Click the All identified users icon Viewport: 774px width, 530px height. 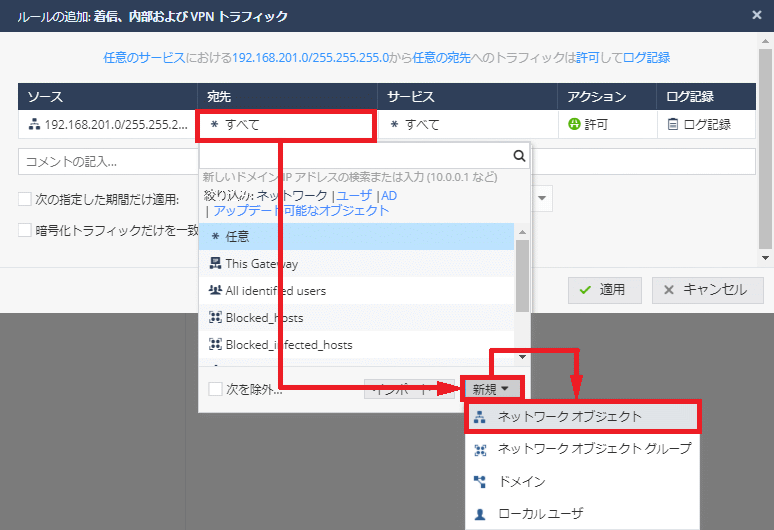coord(215,291)
